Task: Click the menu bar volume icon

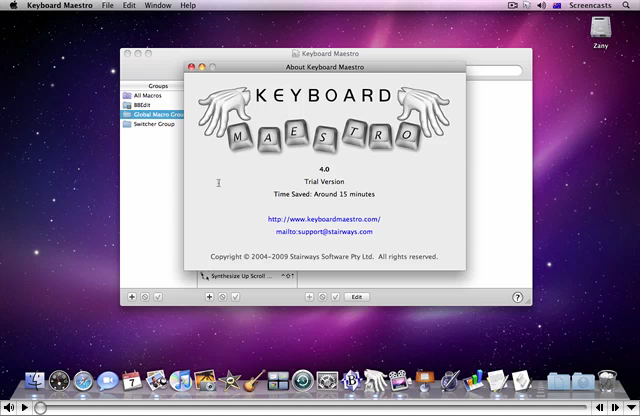Action: (541, 5)
